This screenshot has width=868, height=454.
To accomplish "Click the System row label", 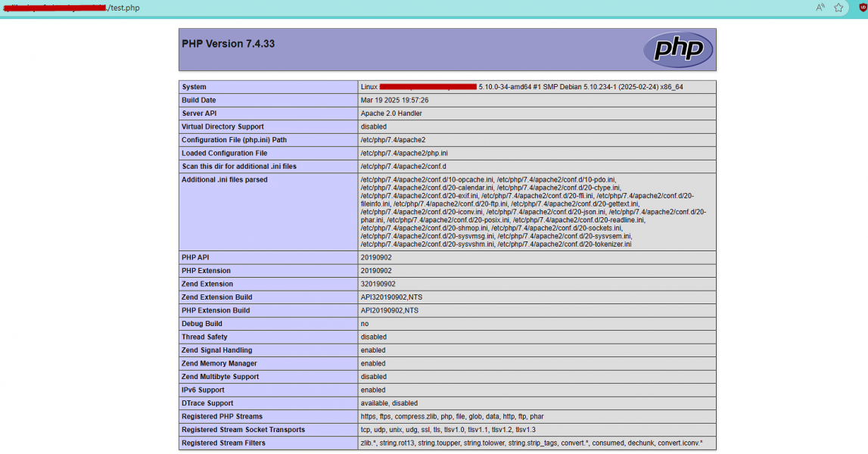I will coord(194,87).
